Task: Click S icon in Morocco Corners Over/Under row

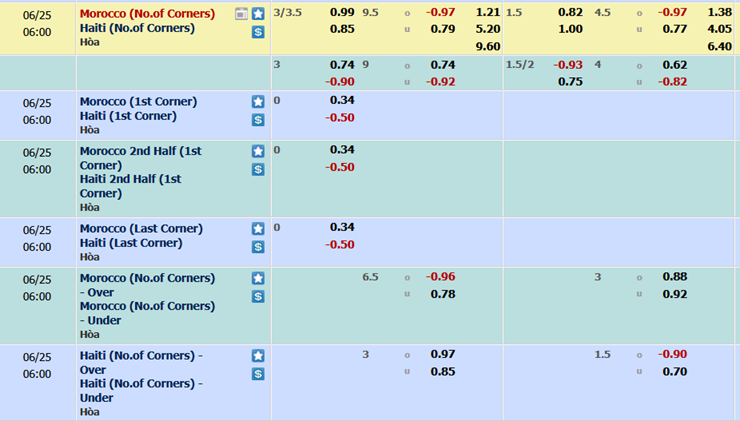Action: click(258, 296)
